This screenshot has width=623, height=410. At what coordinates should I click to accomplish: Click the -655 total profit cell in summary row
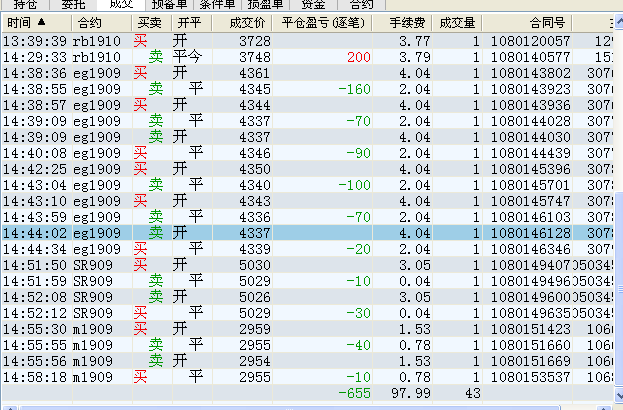[353, 394]
